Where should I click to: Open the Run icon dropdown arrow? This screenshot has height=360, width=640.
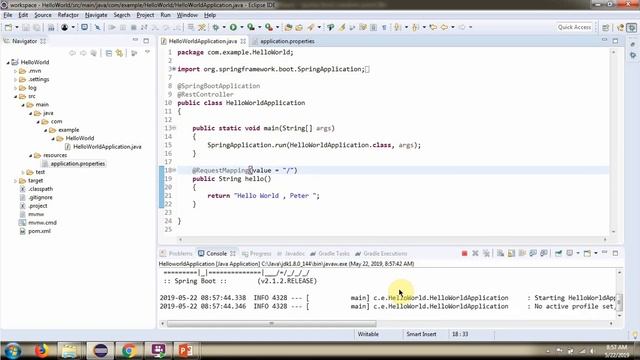pos(242,27)
